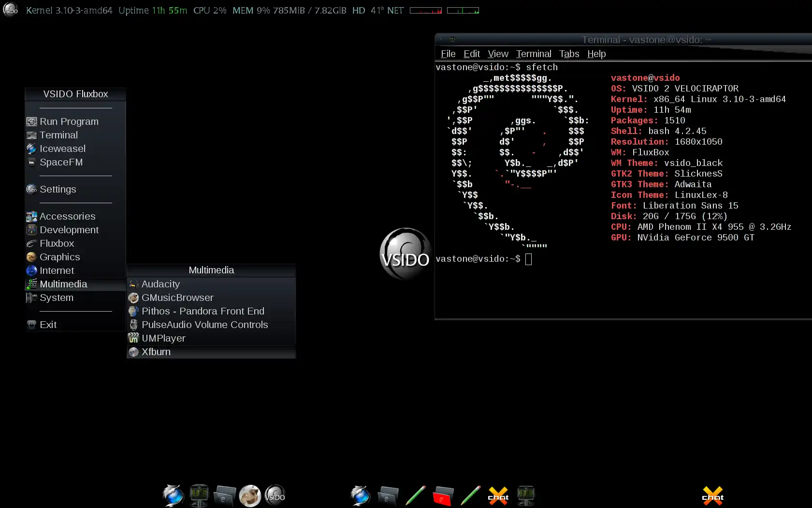Expand the Internet category
This screenshot has height=508, width=812.
click(75, 270)
